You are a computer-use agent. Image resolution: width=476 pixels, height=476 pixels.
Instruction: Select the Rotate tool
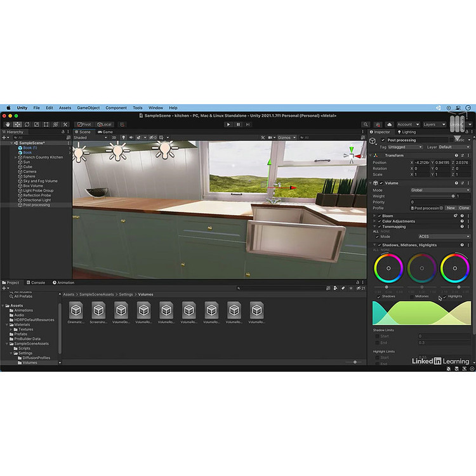click(27, 124)
